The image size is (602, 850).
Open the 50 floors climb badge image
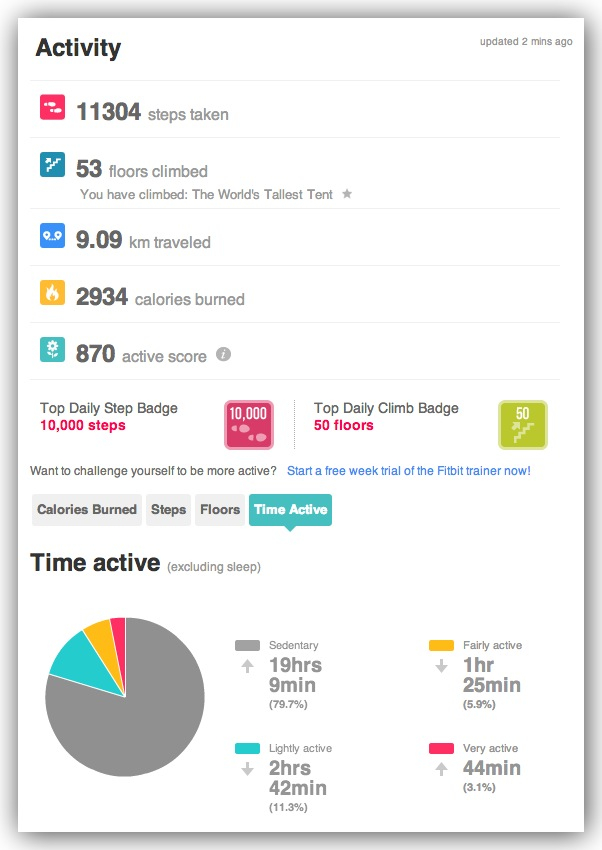click(522, 424)
